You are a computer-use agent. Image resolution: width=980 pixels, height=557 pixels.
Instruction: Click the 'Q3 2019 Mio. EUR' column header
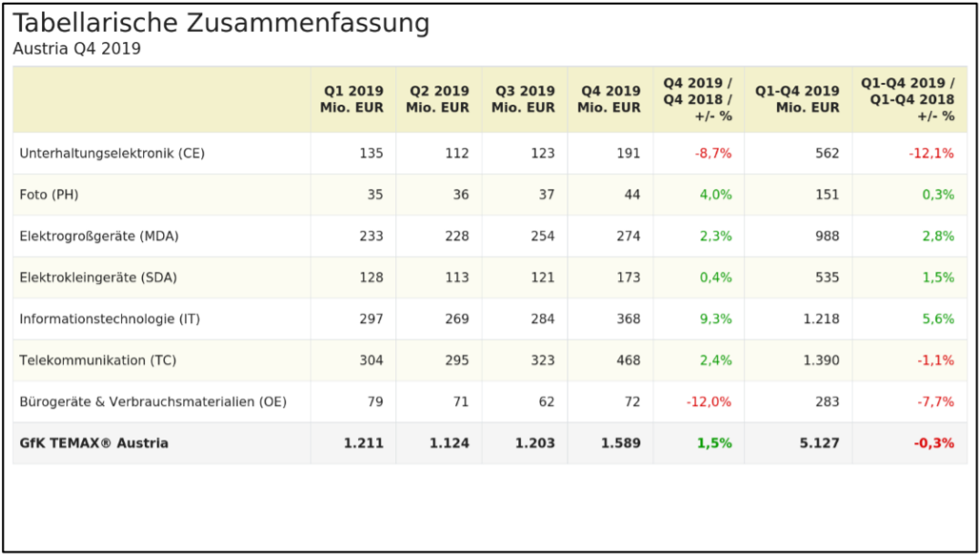[x=524, y=99]
